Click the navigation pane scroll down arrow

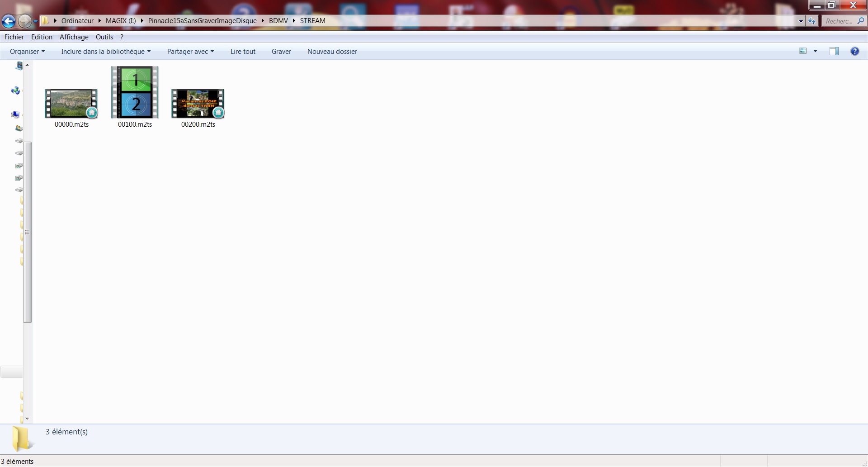(x=27, y=419)
